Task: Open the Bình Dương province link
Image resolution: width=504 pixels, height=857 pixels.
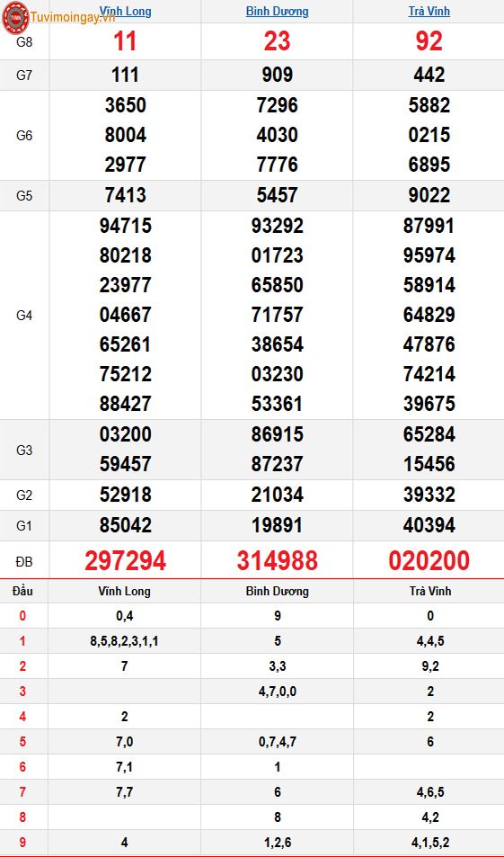Action: point(277,11)
